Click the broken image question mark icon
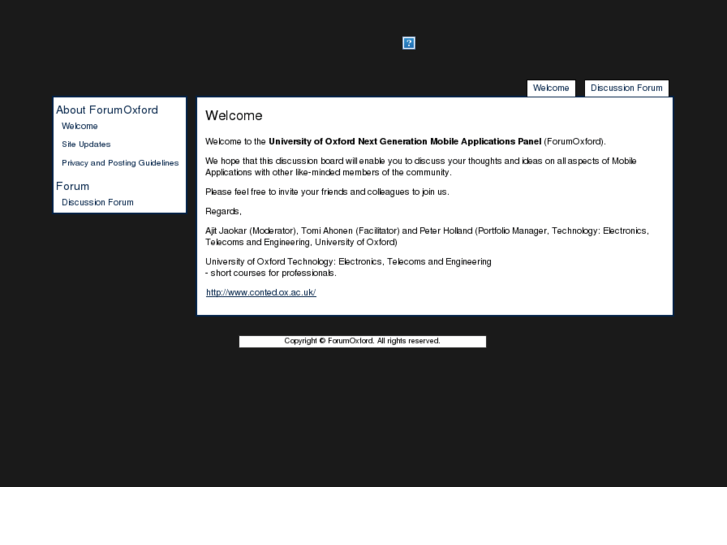Image resolution: width=727 pixels, height=545 pixels. click(x=408, y=43)
